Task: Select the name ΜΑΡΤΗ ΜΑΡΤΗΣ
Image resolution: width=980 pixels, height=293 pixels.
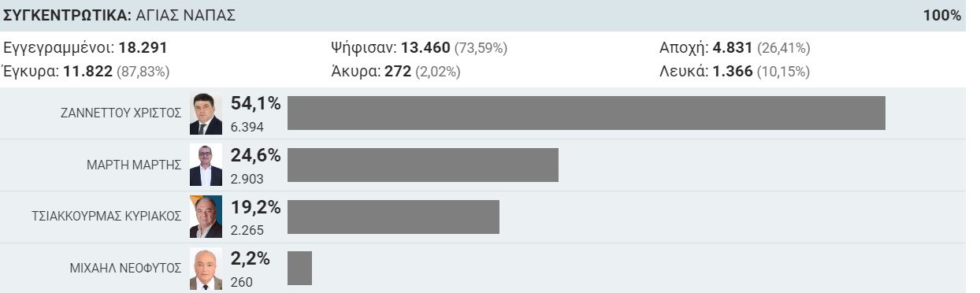Action: click(x=134, y=165)
